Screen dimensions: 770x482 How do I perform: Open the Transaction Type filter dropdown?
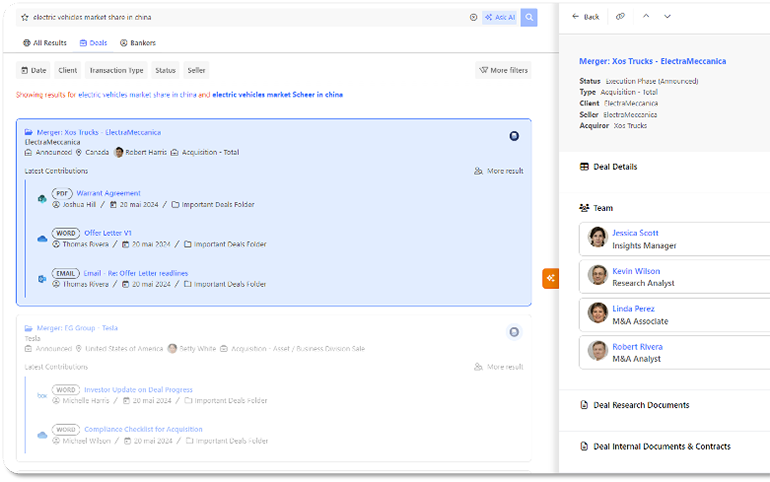click(116, 70)
